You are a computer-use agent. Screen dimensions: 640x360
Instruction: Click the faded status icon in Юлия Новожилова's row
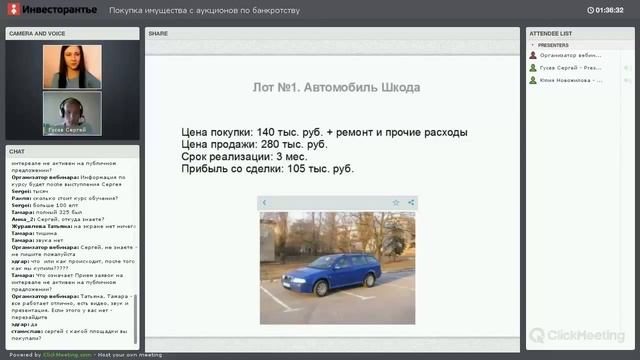[x=628, y=81]
